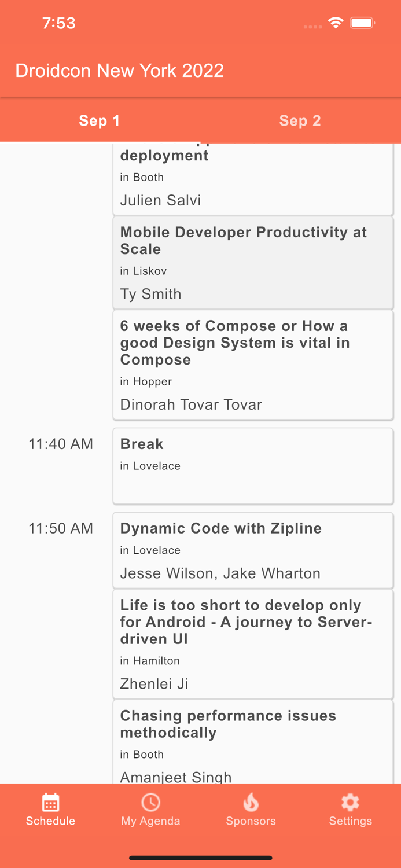The width and height of the screenshot is (401, 868).
Task: Select the Sep 1 tab
Action: (99, 121)
